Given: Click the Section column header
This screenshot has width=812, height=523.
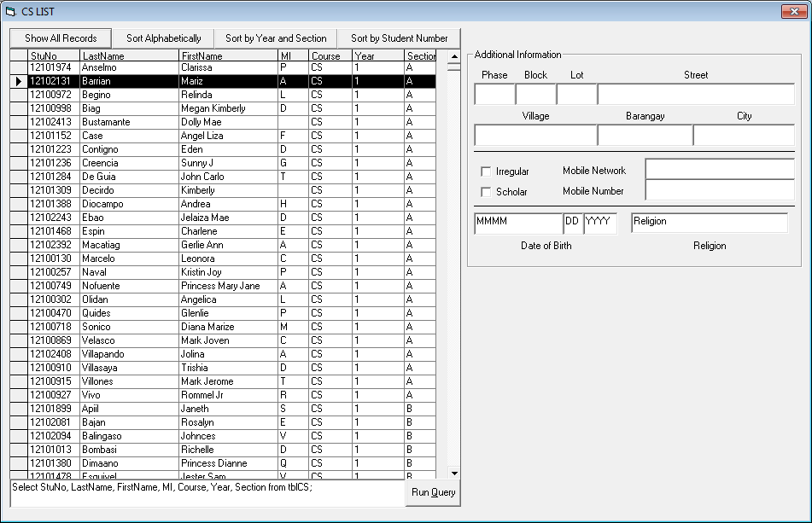Looking at the screenshot, I should [420, 55].
